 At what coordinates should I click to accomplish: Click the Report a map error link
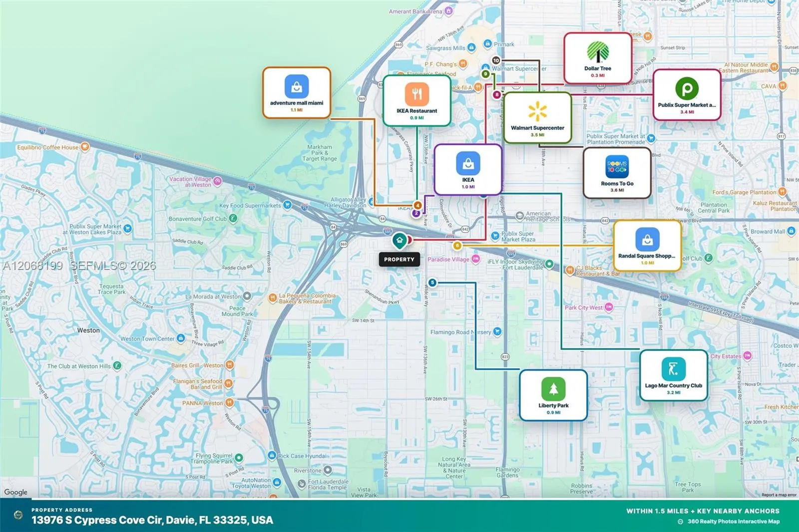(x=779, y=495)
